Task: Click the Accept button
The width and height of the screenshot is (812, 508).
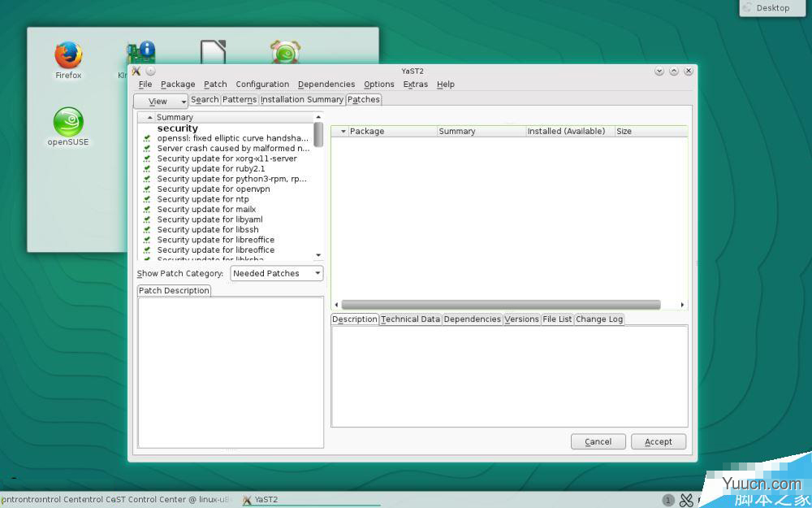Action: [658, 442]
